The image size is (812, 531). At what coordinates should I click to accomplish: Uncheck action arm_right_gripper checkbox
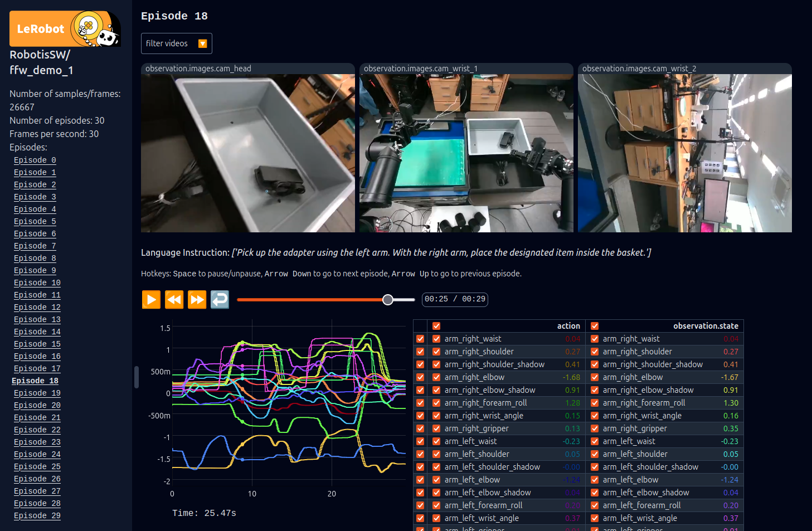pyautogui.click(x=436, y=428)
